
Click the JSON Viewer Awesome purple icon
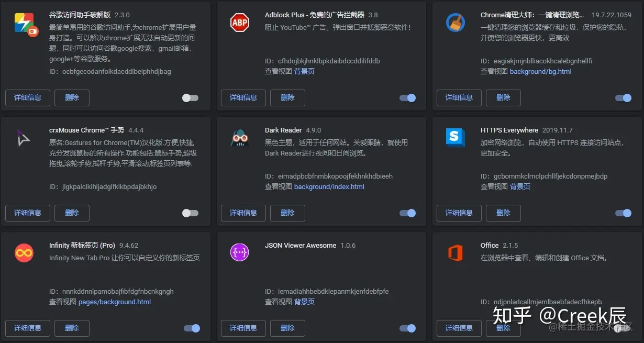(240, 253)
